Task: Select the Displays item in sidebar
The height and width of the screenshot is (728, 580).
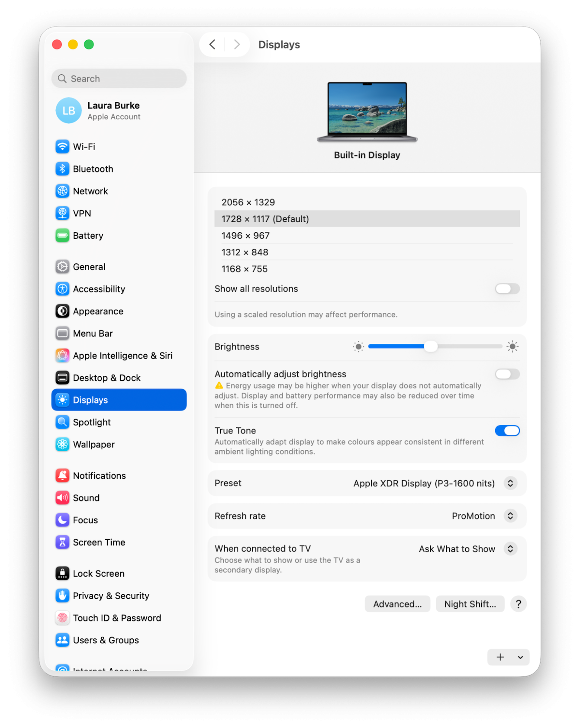Action: pyautogui.click(x=119, y=400)
